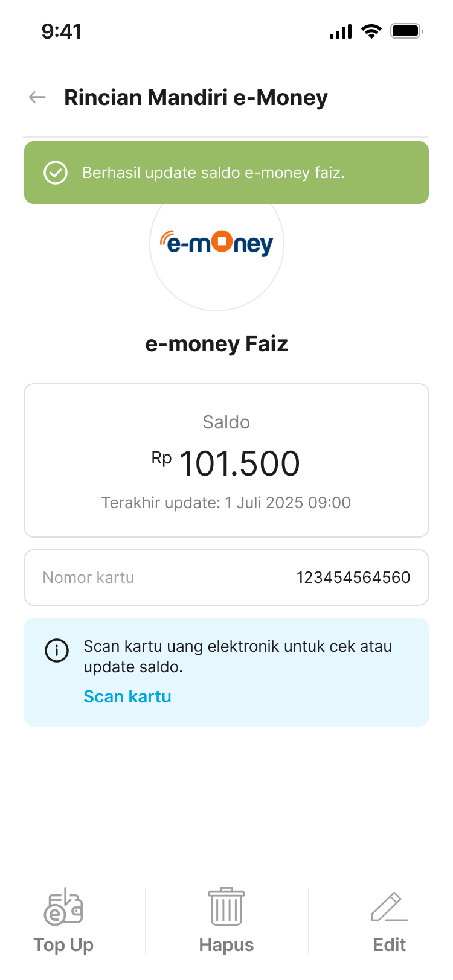Screen dimensions: 453x980
Task: Tap the Nomor kartu field label
Action: 88,577
